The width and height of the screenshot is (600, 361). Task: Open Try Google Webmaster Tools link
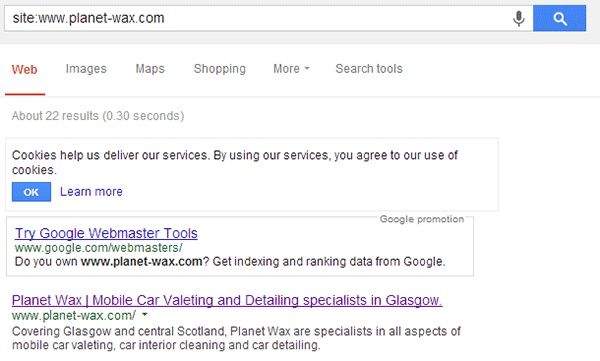pos(106,233)
